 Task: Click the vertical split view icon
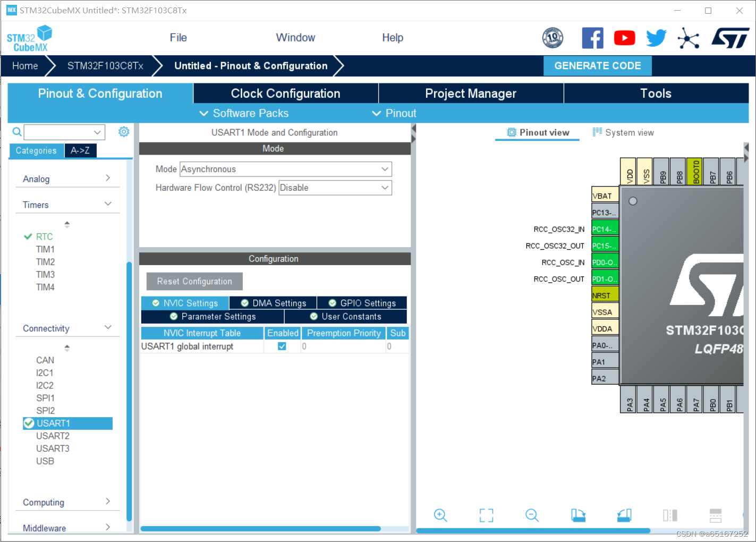click(670, 515)
